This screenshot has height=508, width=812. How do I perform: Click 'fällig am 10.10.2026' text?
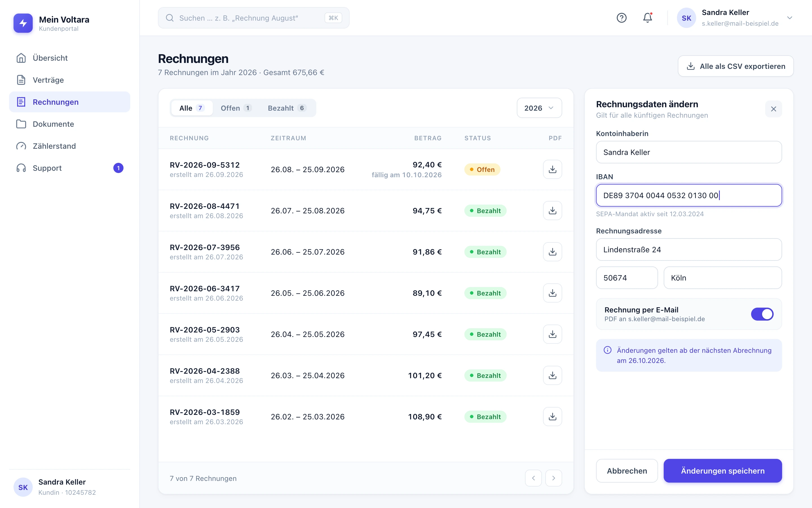pyautogui.click(x=407, y=175)
